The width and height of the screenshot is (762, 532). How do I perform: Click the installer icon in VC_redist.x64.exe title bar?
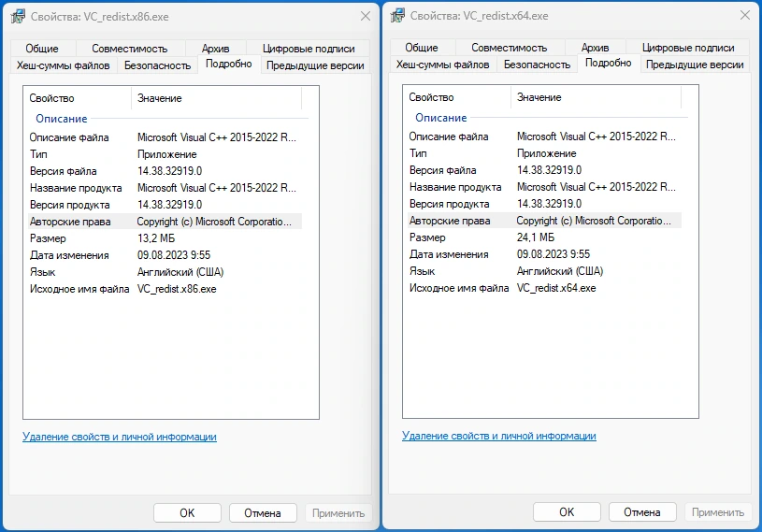[397, 16]
